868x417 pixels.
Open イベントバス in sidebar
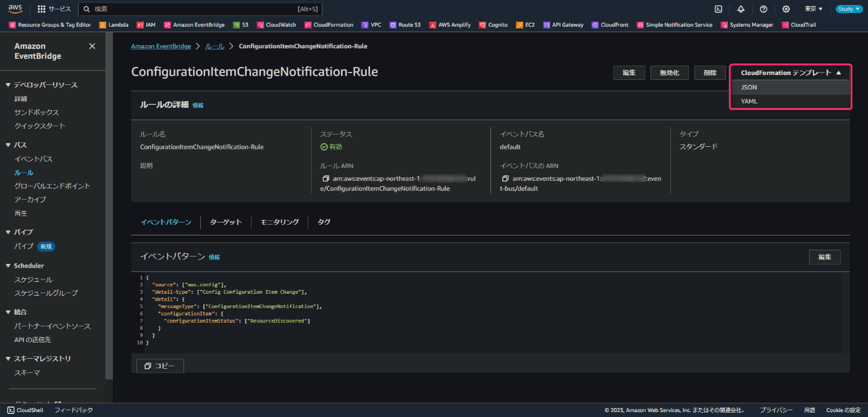pyautogui.click(x=33, y=159)
